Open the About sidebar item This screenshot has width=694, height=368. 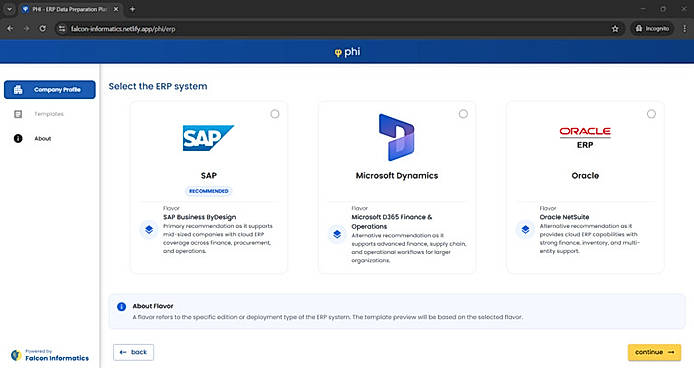click(x=50, y=139)
